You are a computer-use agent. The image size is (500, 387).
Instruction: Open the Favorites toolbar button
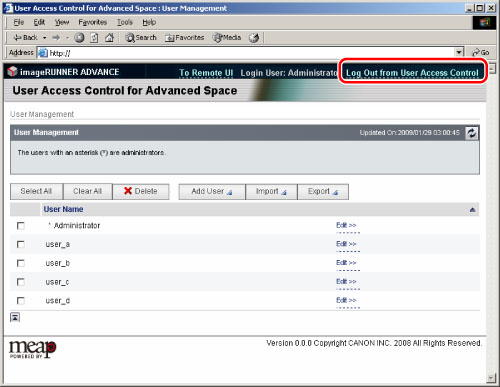click(x=184, y=38)
